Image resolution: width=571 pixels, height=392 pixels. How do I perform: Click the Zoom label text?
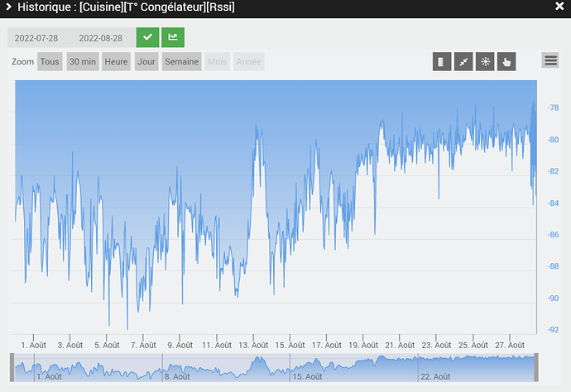[22, 61]
